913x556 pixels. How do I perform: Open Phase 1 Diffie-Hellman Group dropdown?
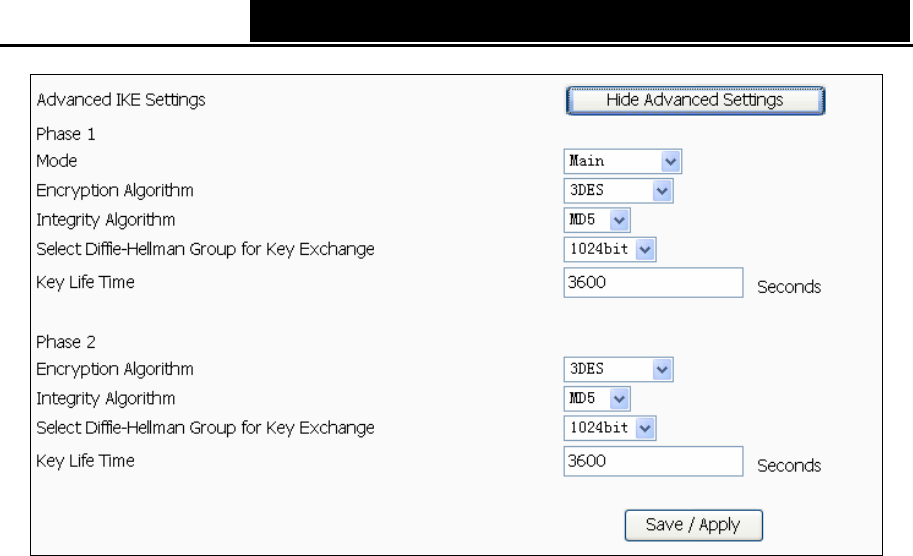(x=610, y=249)
